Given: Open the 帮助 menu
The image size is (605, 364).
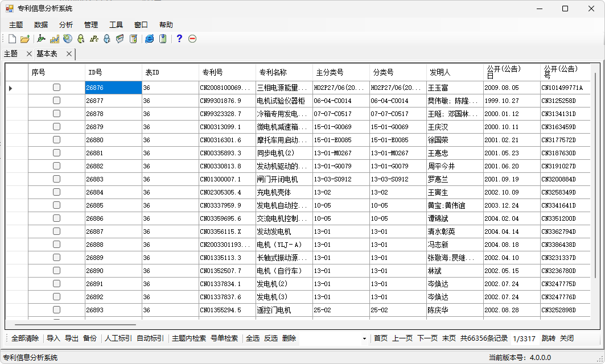Looking at the screenshot, I should pyautogui.click(x=166, y=24).
